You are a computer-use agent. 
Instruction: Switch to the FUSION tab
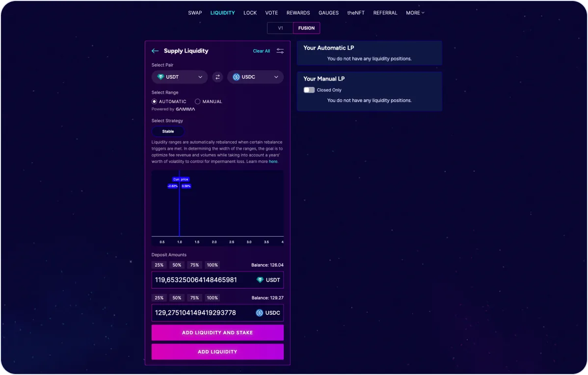point(306,28)
